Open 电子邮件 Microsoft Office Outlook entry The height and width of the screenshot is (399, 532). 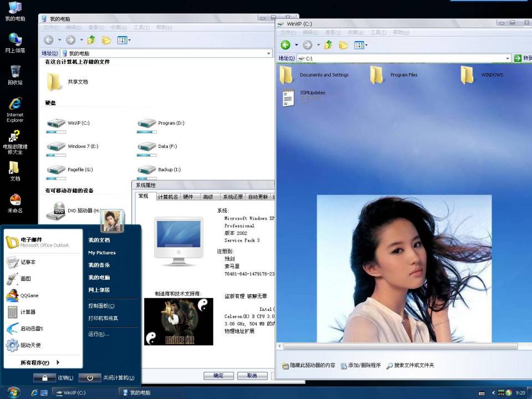[43, 242]
